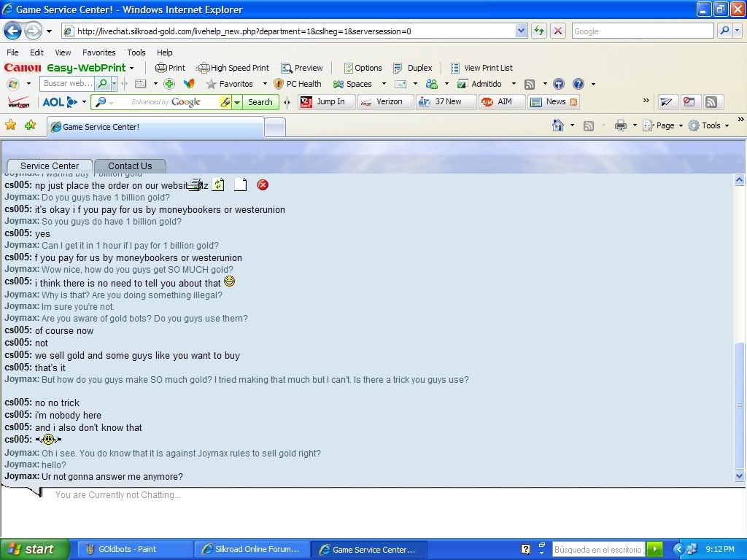Open the Favorites menu
This screenshot has height=560, width=747.
click(98, 52)
